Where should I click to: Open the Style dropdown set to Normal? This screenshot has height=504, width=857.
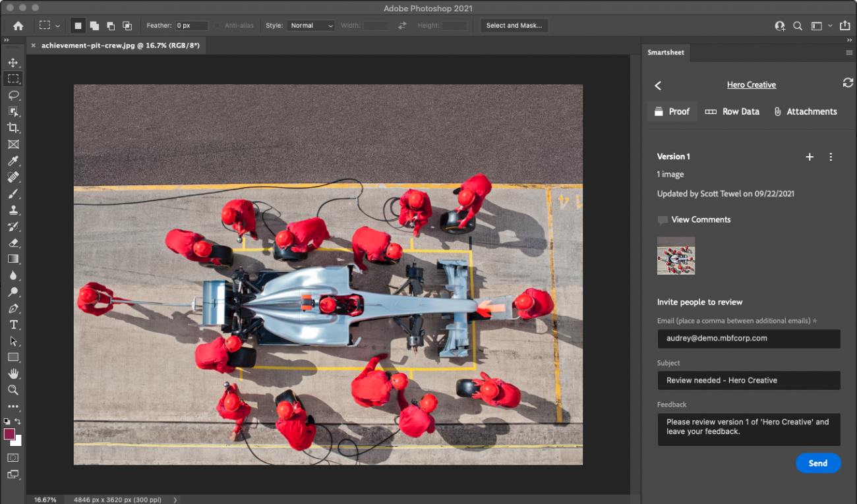pos(310,26)
